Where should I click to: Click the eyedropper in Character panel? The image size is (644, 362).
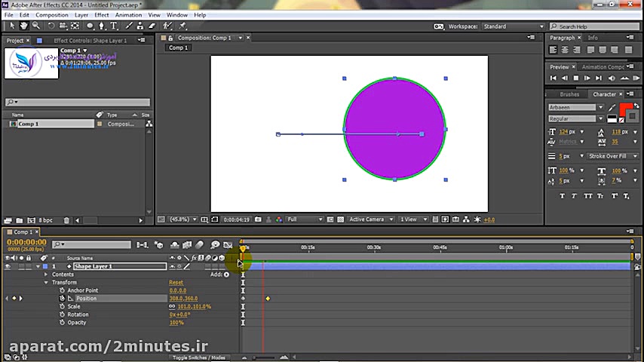click(613, 108)
